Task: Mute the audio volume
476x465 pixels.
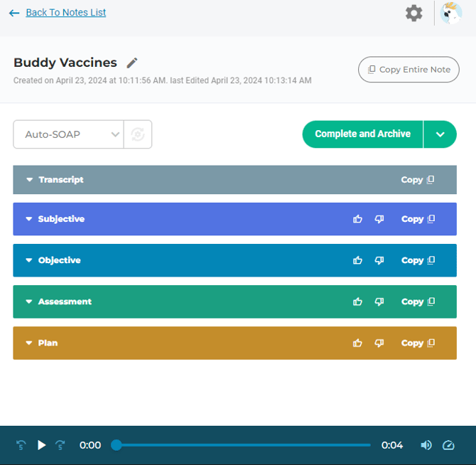Action: tap(426, 445)
